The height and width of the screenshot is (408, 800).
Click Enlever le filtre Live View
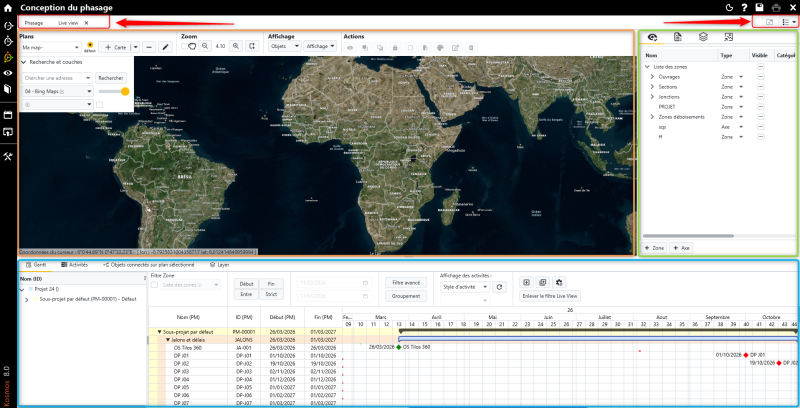550,296
